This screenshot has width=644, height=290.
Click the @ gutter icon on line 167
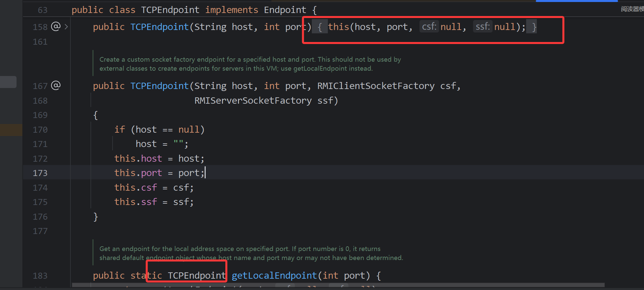click(56, 86)
